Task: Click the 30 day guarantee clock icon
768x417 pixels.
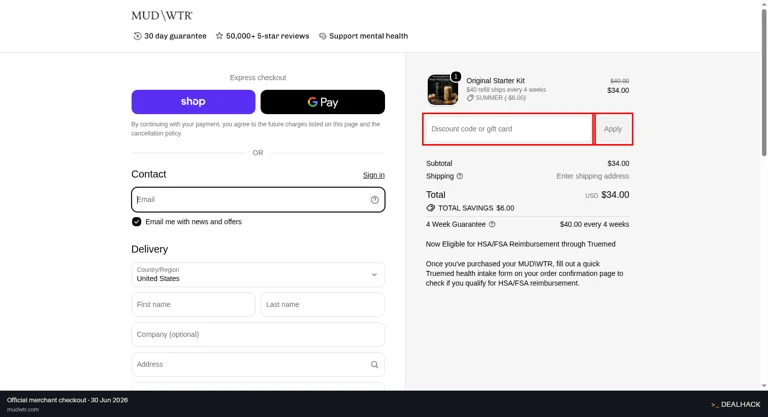Action: pos(137,36)
